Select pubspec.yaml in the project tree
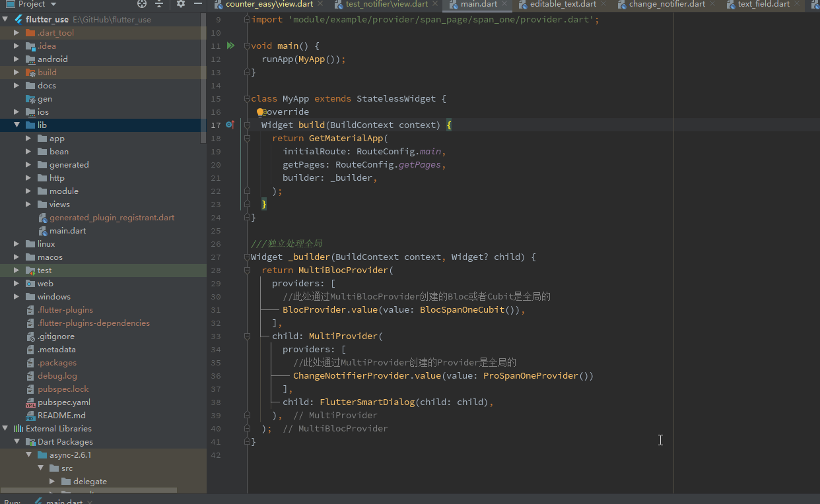Screen dimensions: 820x504 [63, 402]
